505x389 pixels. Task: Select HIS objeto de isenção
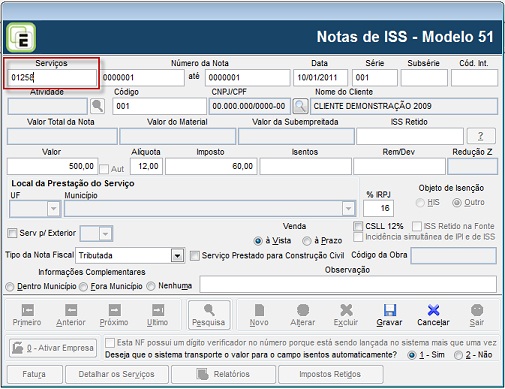(x=420, y=203)
